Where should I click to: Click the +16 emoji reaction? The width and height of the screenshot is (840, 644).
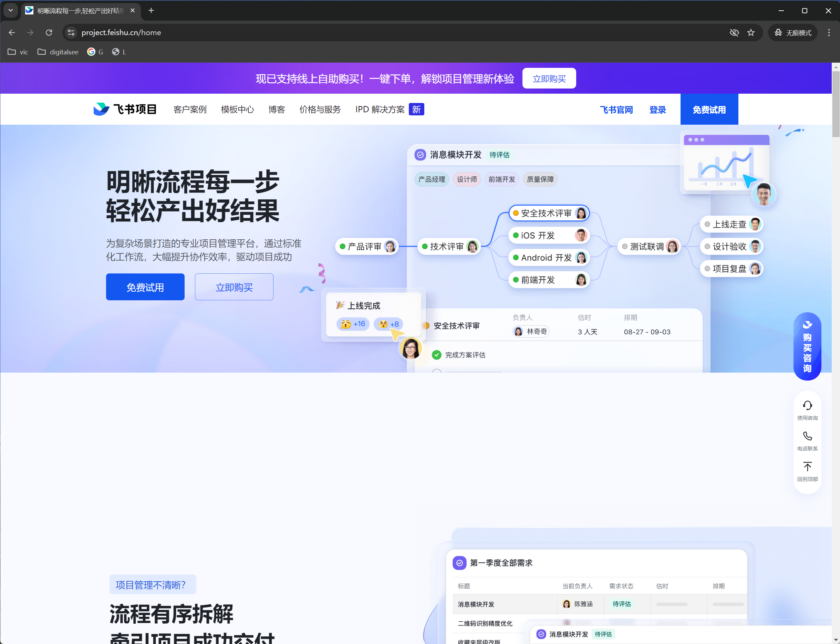tap(353, 324)
